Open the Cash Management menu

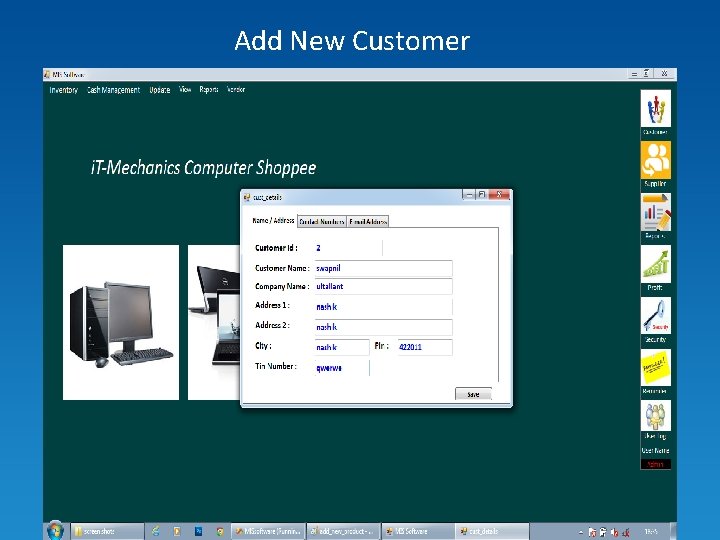113,90
